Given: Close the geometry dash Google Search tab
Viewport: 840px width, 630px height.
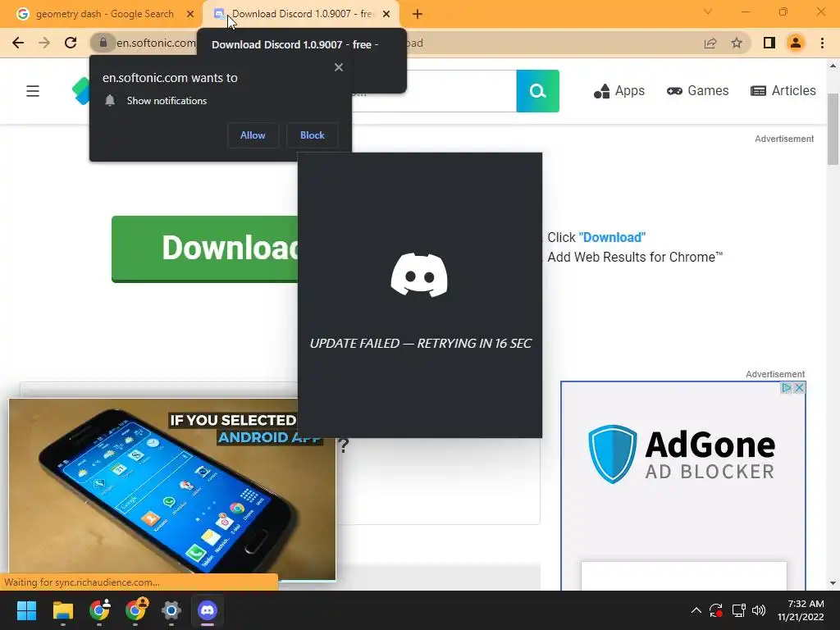Looking at the screenshot, I should 189,15.
